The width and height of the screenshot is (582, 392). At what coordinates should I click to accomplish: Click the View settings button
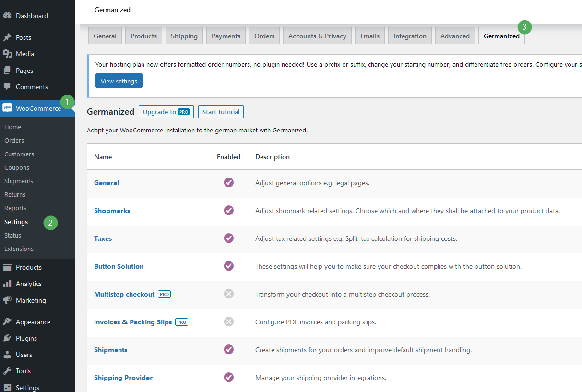119,81
